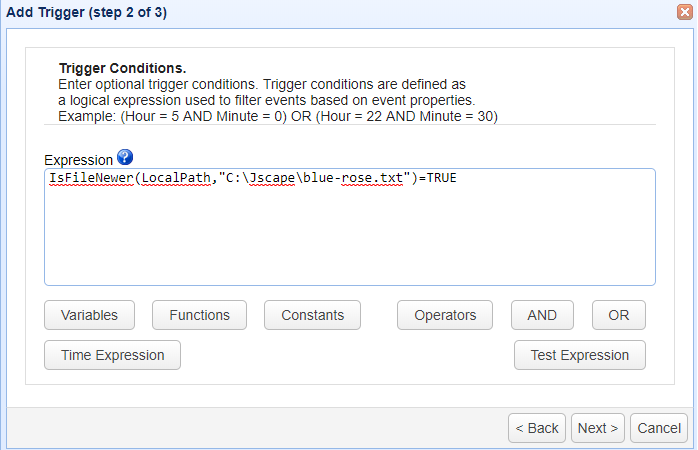Proceed with the Next button
Screen dimensions: 698x450
(x=598, y=428)
